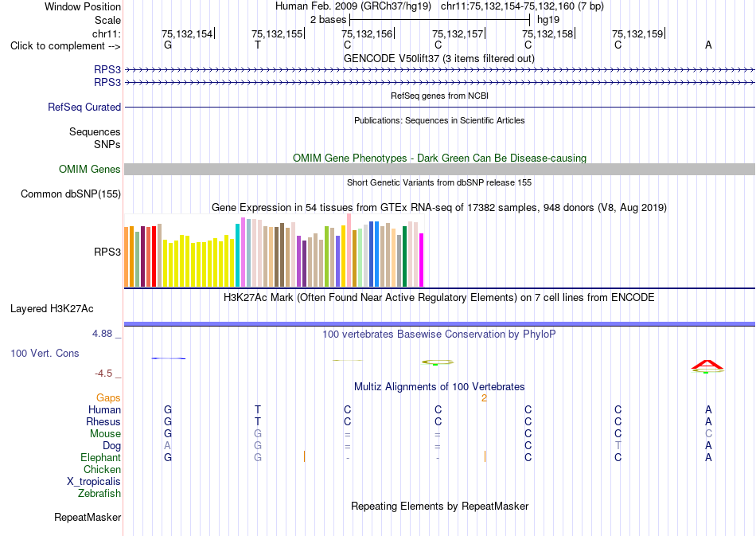Click the Zebrafish species label
756x536 pixels.
tap(99, 493)
